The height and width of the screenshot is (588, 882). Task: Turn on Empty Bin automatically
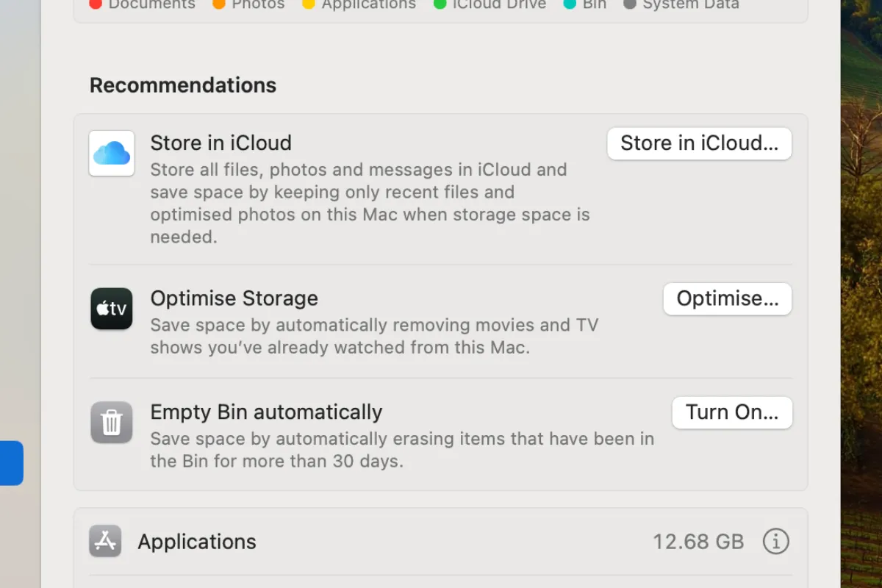(x=731, y=412)
